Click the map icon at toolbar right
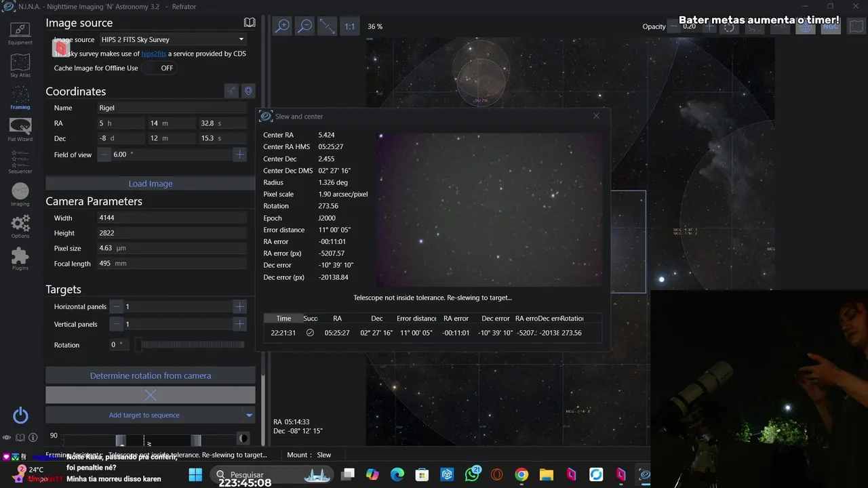The height and width of the screenshot is (488, 868). point(856,26)
